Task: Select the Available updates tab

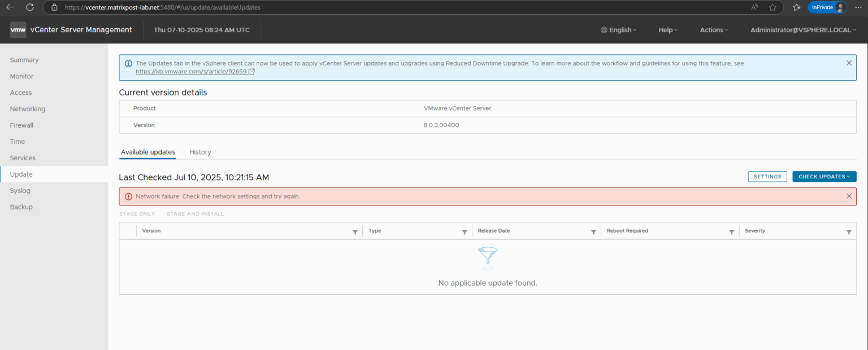Action: [147, 152]
